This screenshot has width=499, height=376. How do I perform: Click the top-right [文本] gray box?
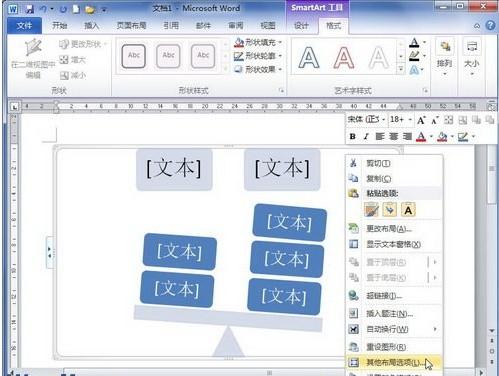282,170
